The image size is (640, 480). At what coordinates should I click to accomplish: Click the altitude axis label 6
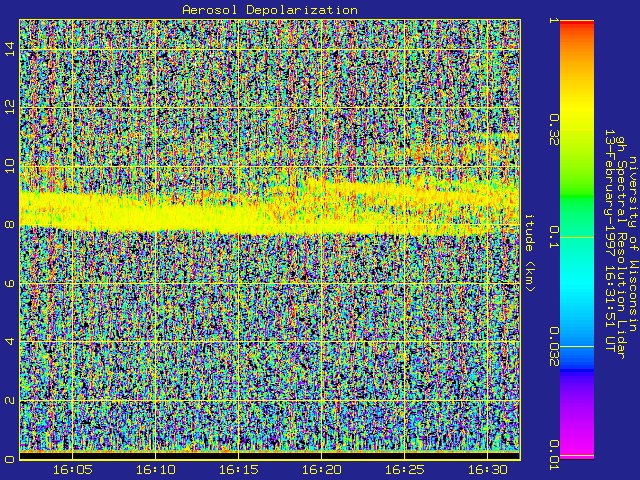click(x=9, y=283)
